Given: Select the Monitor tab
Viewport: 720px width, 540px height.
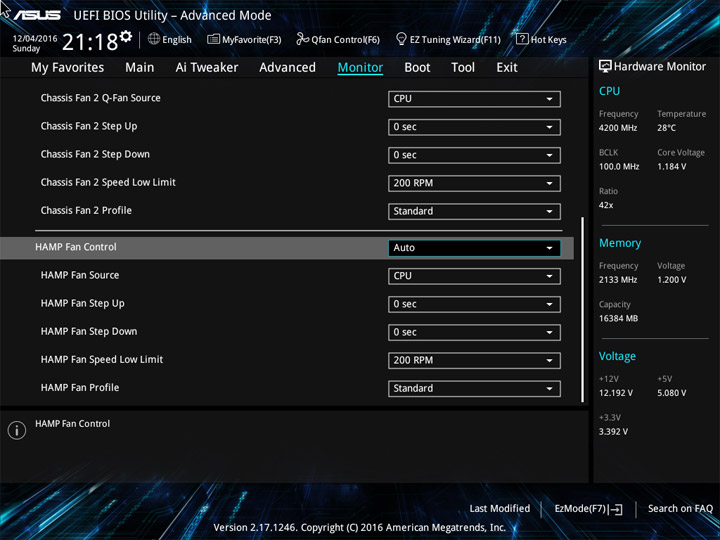Looking at the screenshot, I should pos(360,68).
